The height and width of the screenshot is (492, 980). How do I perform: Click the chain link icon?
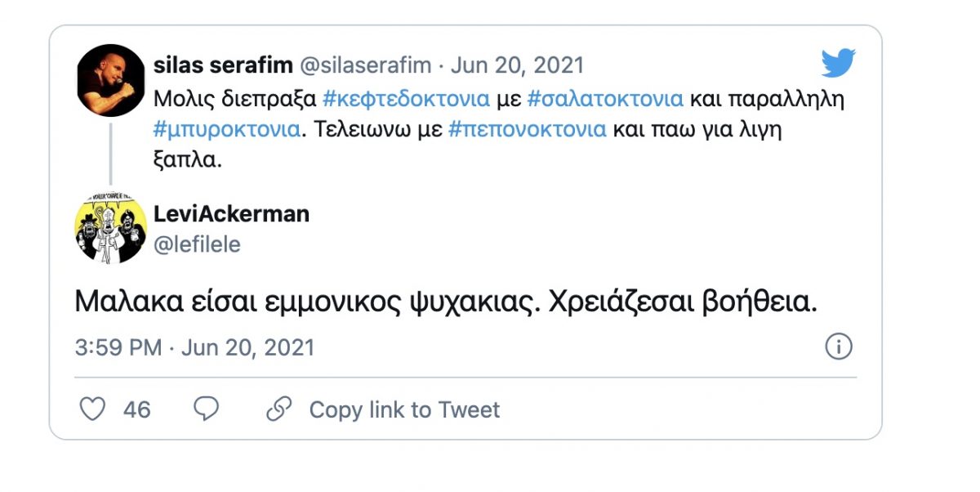[279, 409]
